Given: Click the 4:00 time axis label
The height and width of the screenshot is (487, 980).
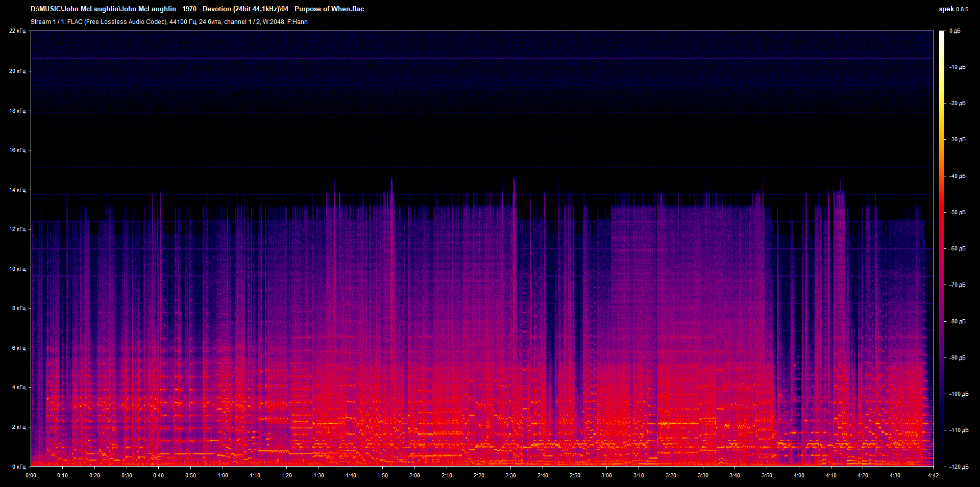Looking at the screenshot, I should [799, 475].
